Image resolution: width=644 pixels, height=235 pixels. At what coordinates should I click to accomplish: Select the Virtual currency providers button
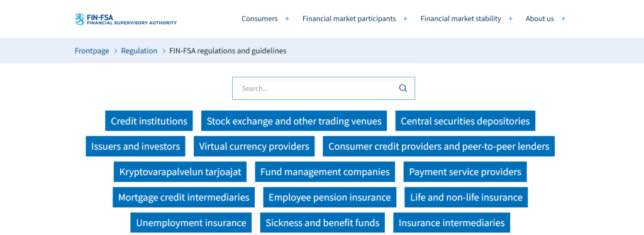(x=254, y=146)
